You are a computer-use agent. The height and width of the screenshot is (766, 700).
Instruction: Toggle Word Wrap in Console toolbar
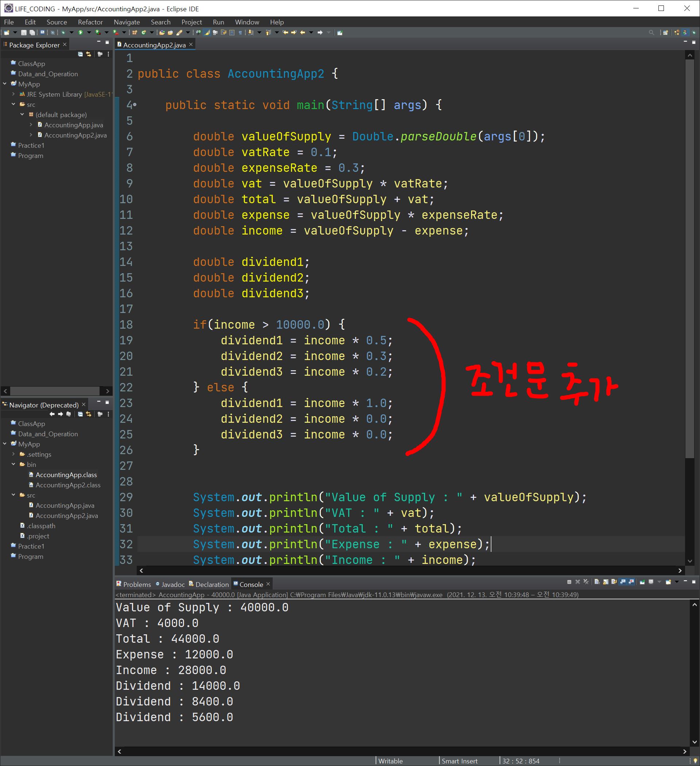614,582
